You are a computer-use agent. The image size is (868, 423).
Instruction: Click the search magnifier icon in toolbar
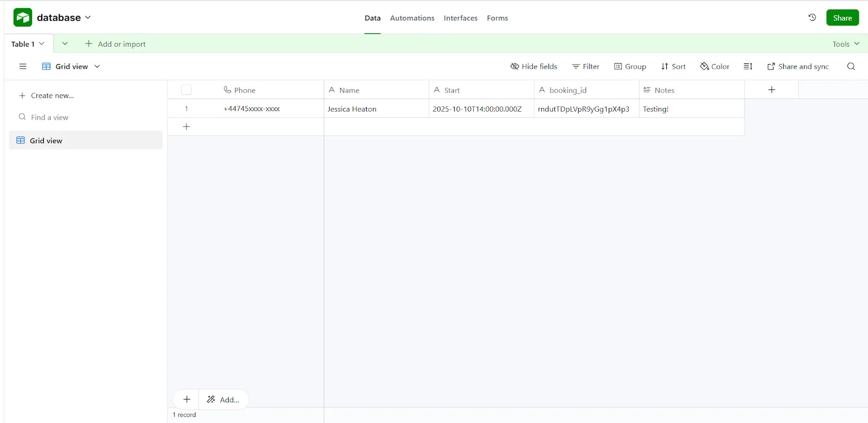tap(851, 66)
